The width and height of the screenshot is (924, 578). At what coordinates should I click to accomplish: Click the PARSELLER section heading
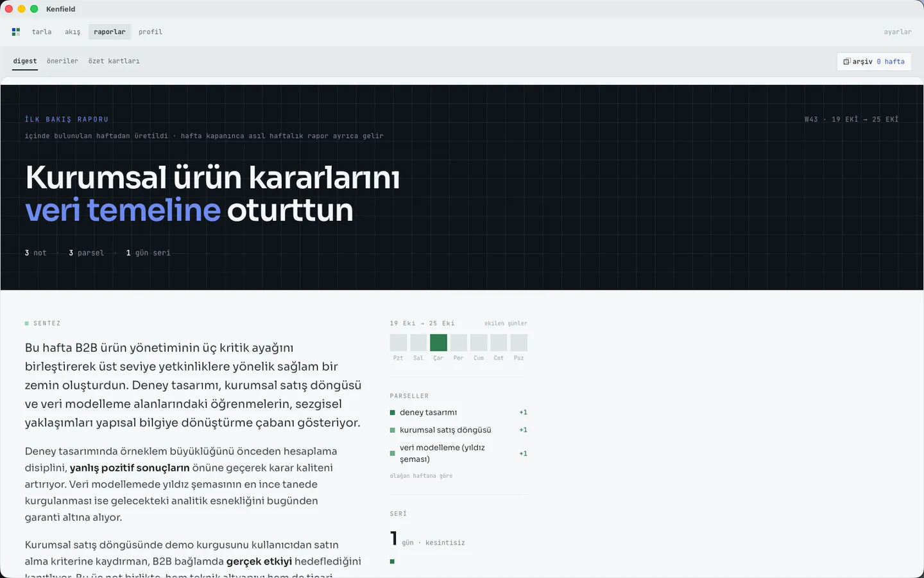[x=409, y=396]
